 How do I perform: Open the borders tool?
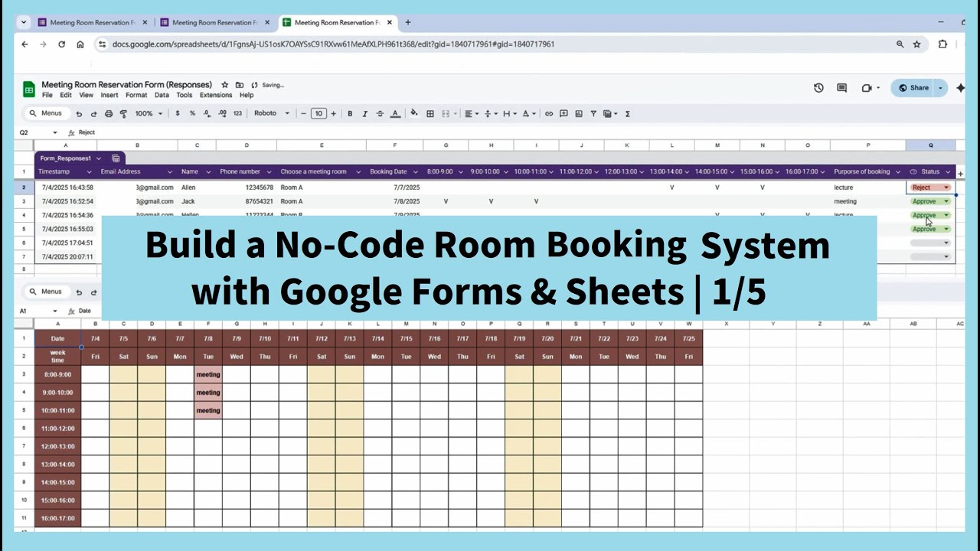(x=430, y=113)
